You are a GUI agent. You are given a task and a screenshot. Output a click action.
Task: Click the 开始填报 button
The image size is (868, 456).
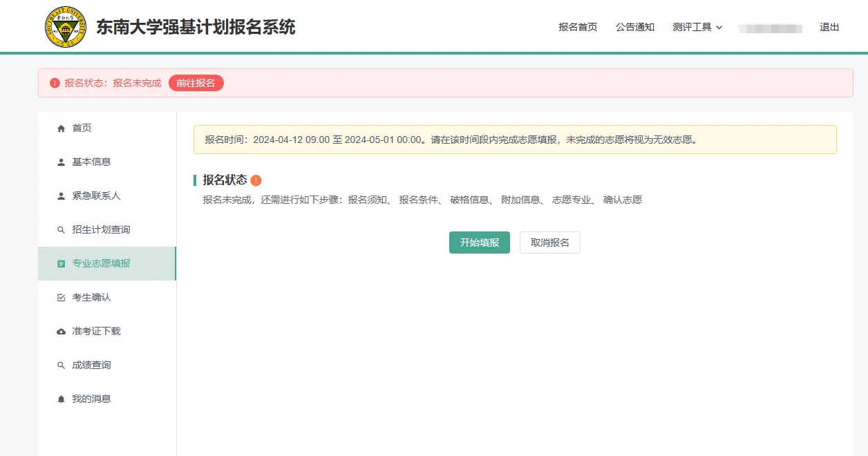tap(479, 243)
